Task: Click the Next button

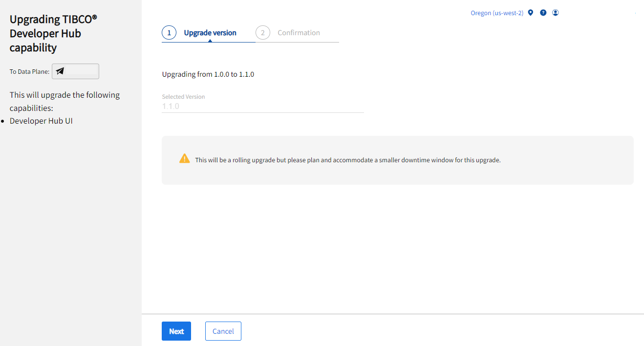Action: 176,331
